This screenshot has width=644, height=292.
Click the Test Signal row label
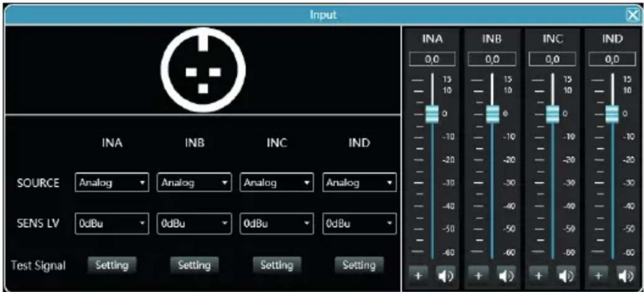pos(38,265)
